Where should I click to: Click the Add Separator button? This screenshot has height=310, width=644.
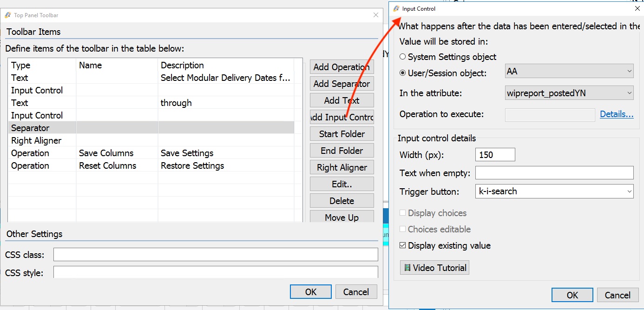342,84
